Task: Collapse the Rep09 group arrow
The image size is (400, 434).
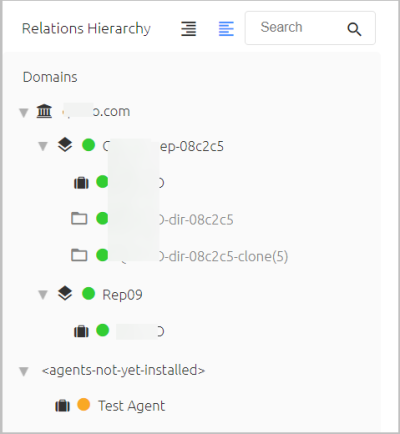Action: (43, 295)
